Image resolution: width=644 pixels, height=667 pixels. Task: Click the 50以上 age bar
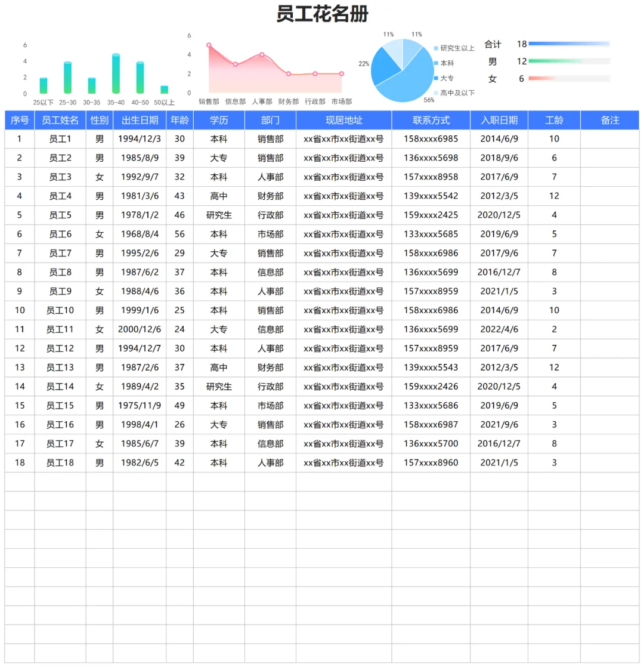(164, 89)
